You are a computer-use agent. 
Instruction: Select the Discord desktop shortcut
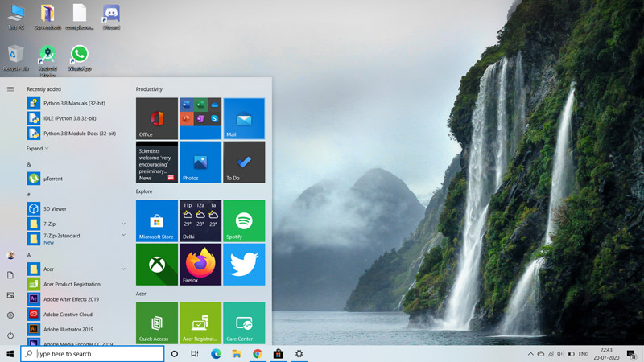click(x=111, y=18)
